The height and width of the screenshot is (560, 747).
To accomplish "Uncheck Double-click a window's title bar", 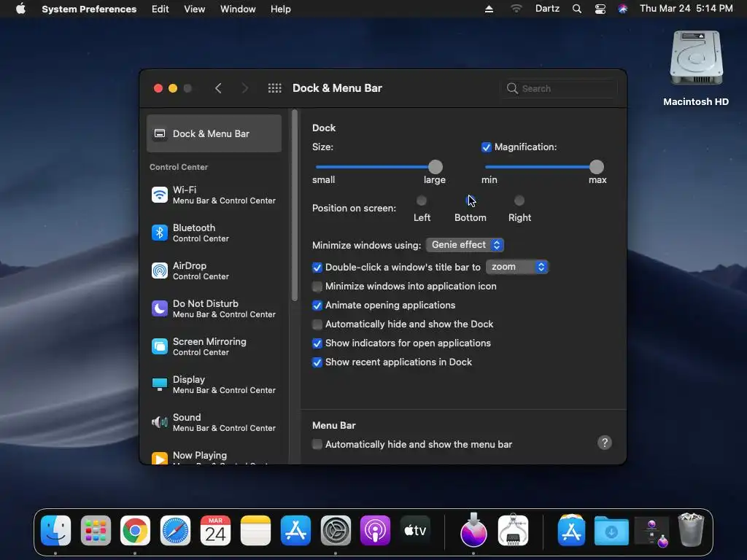I will pyautogui.click(x=317, y=268).
